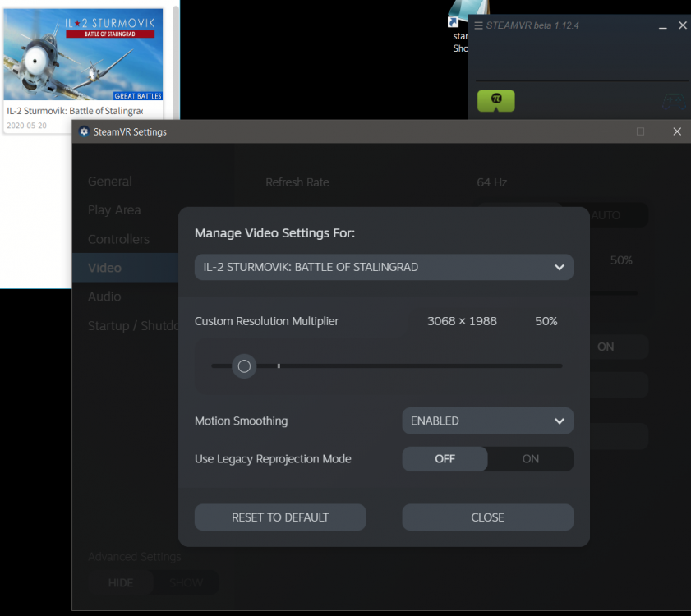Expand the Motion Smoothing ENABLED dropdown
Screen dimensions: 691x616
487,421
